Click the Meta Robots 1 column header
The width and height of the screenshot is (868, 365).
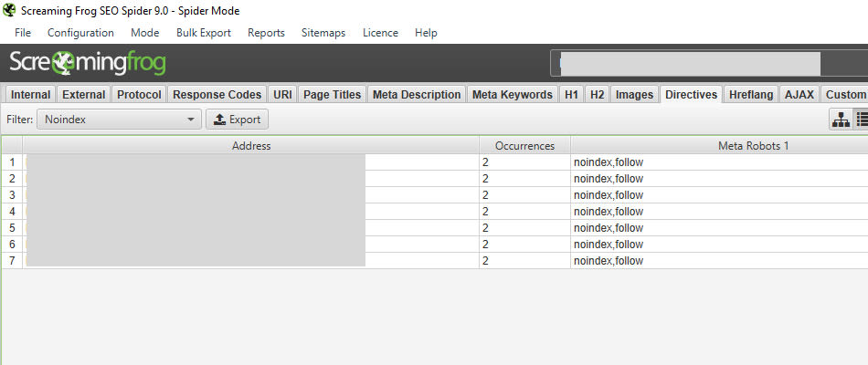point(718,146)
